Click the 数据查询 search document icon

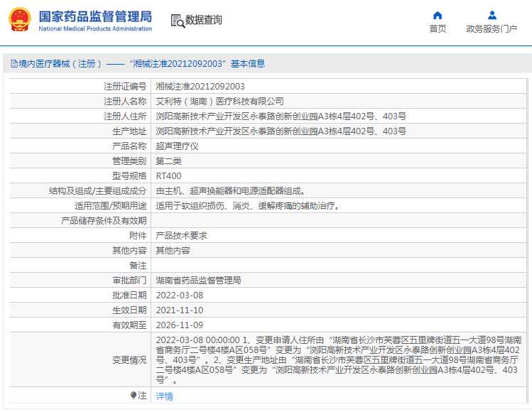click(178, 21)
